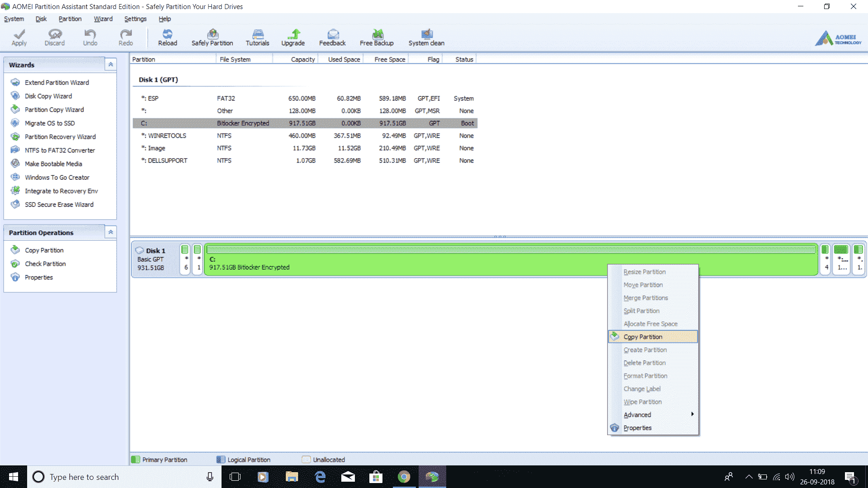Click the Redo arrow icon
Screen dimensions: 868x488
click(x=126, y=37)
